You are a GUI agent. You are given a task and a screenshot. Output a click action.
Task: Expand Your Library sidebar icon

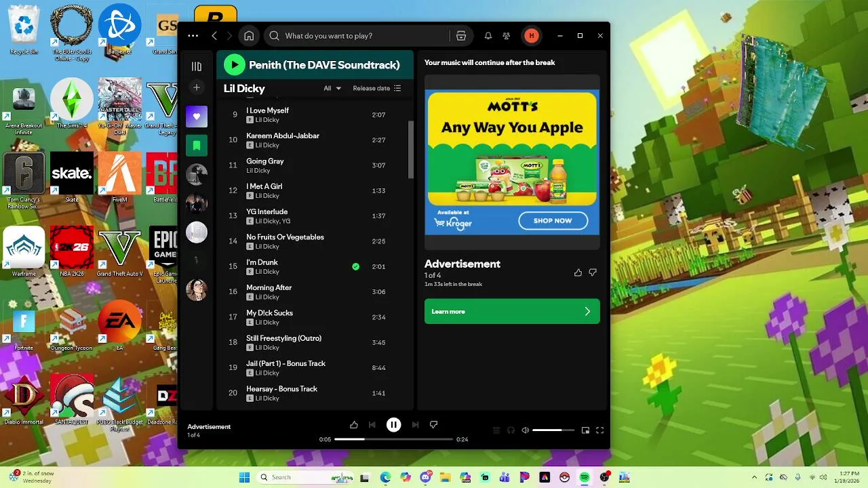[x=197, y=66]
